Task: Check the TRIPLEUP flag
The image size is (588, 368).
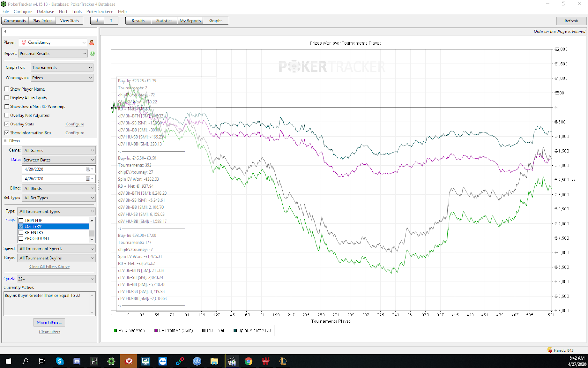Action: (x=21, y=220)
